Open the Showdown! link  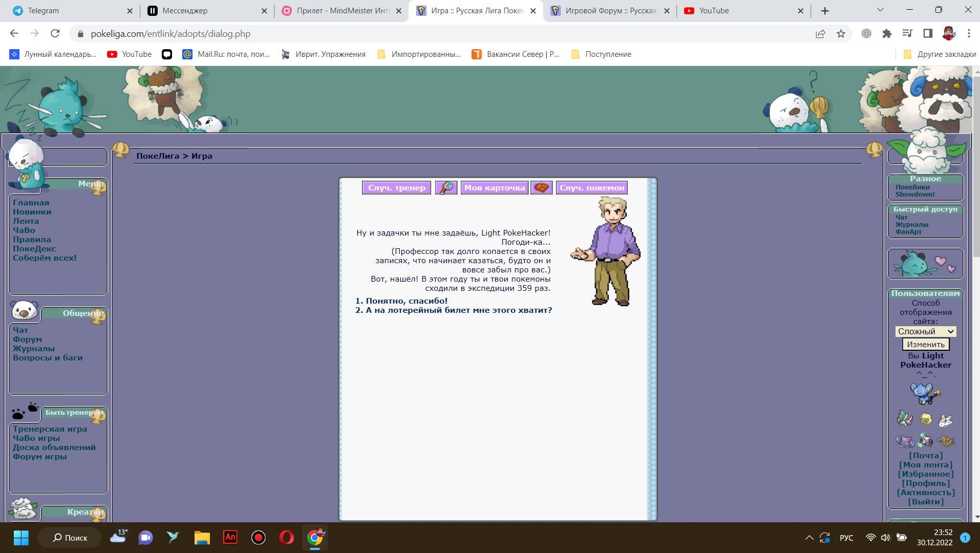tap(915, 195)
